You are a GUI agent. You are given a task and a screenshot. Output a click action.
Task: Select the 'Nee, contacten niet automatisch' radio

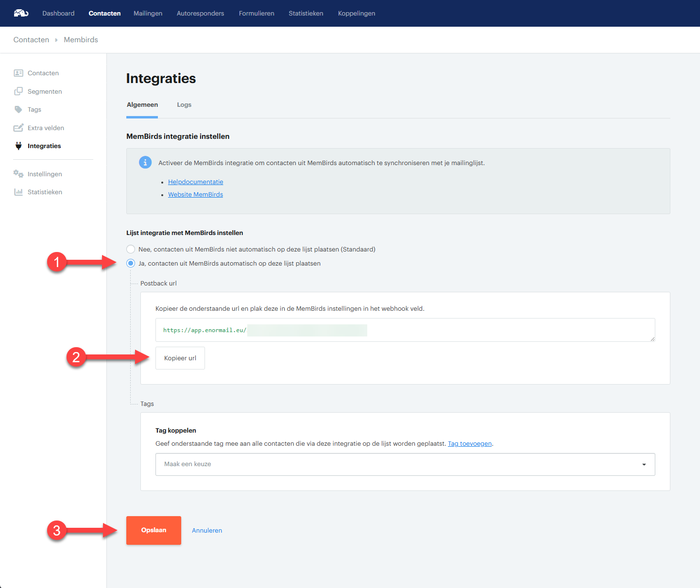coord(131,249)
